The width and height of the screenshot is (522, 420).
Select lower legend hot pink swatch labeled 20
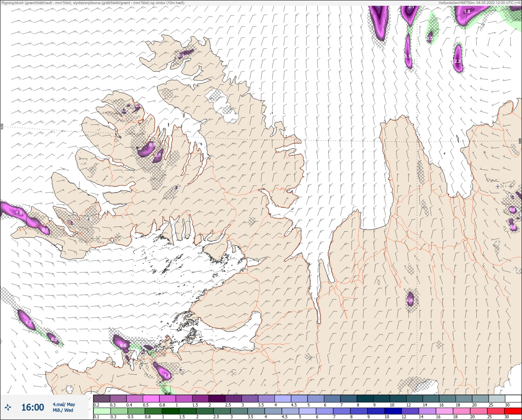click(x=479, y=411)
